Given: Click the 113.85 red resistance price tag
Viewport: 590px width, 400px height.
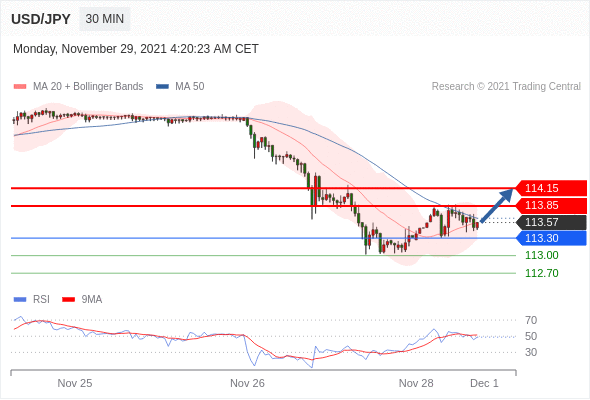Looking at the screenshot, I should (551, 205).
